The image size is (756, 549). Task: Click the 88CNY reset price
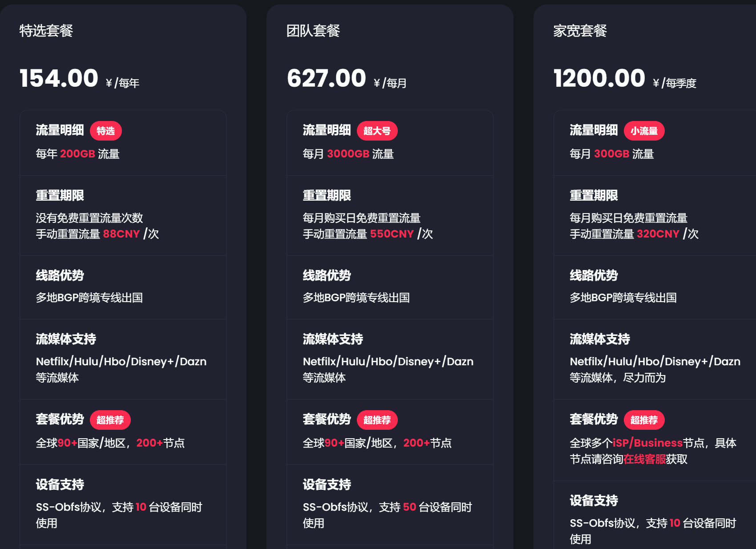[121, 234]
